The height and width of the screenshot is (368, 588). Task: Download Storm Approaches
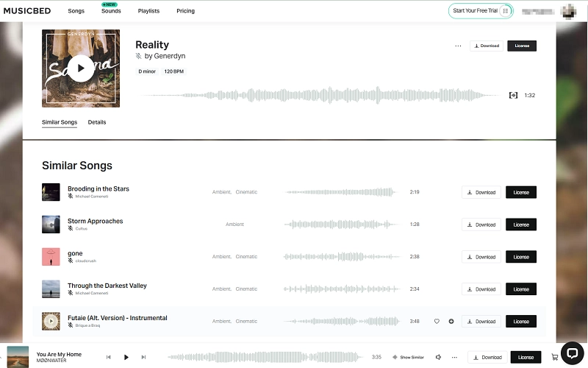tap(481, 224)
